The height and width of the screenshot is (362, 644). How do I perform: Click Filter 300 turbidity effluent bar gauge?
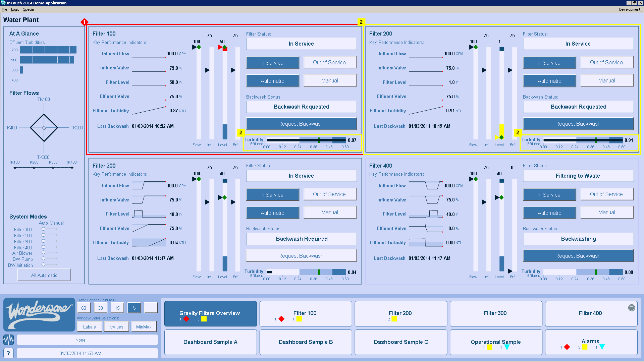tap(306, 272)
